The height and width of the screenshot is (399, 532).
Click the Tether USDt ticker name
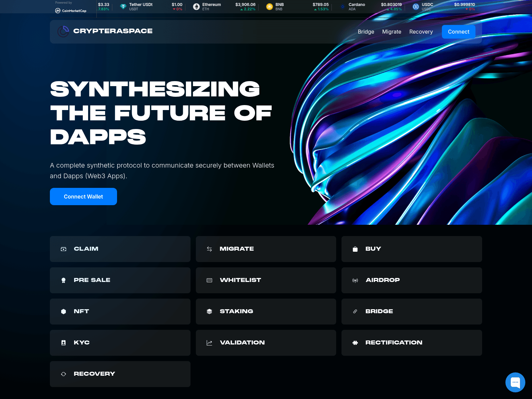coord(141,5)
